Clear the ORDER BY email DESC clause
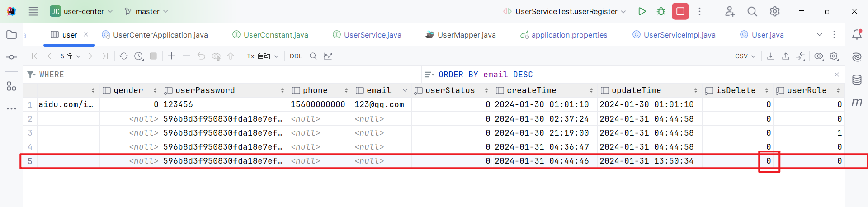 (x=837, y=75)
